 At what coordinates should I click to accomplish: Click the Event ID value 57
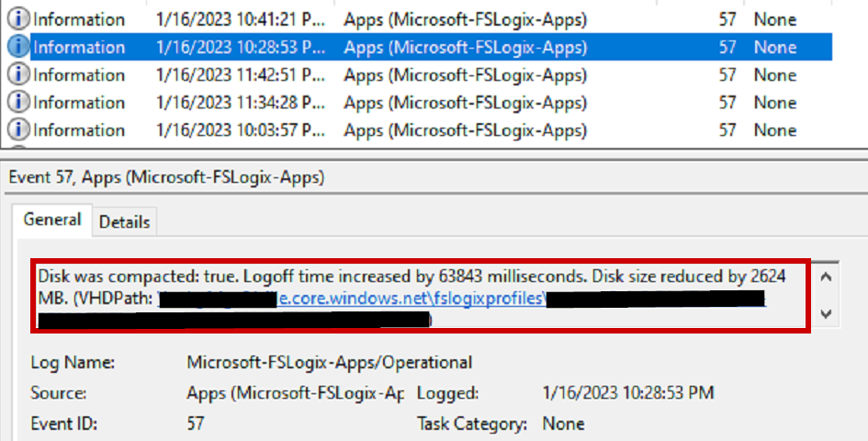click(196, 424)
